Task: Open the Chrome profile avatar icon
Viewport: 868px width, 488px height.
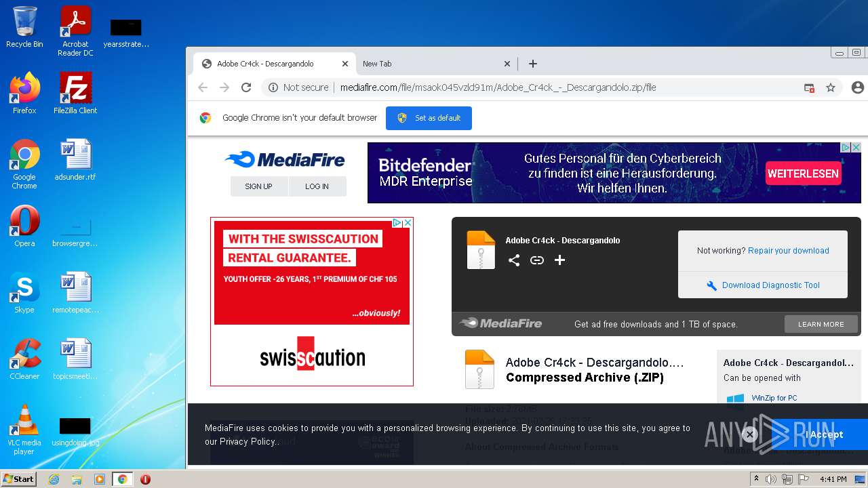Action: pos(857,87)
